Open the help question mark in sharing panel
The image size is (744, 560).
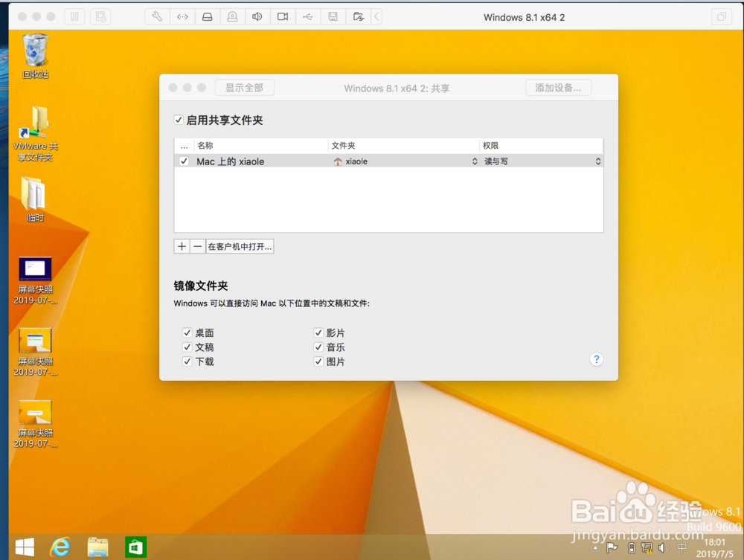pyautogui.click(x=596, y=359)
